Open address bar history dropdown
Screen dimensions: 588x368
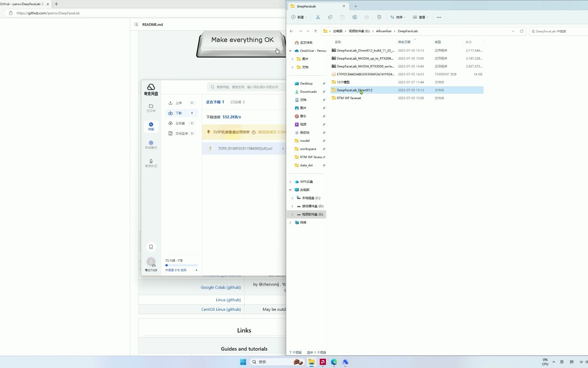click(513, 31)
